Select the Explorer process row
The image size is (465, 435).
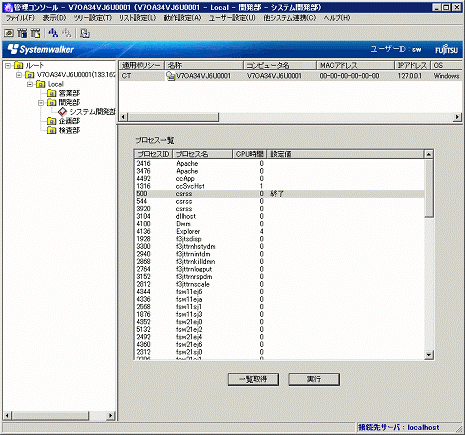click(x=279, y=231)
